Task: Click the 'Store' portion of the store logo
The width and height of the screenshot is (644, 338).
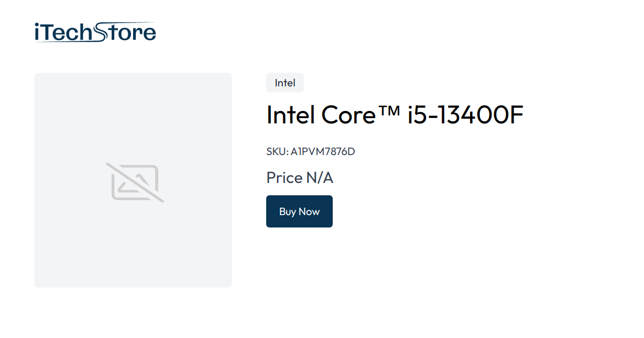Action: (x=126, y=32)
